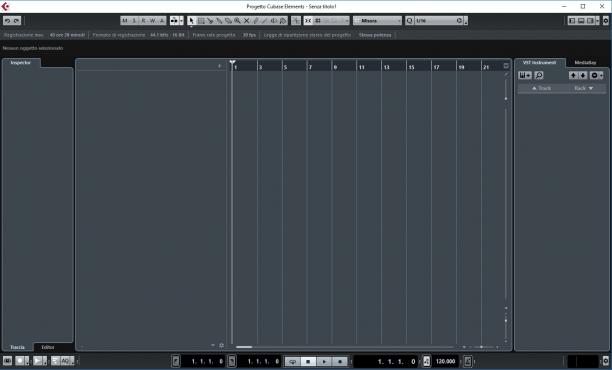This screenshot has width=612, height=370.
Task: Start recording with the Record button
Action: pos(340,361)
